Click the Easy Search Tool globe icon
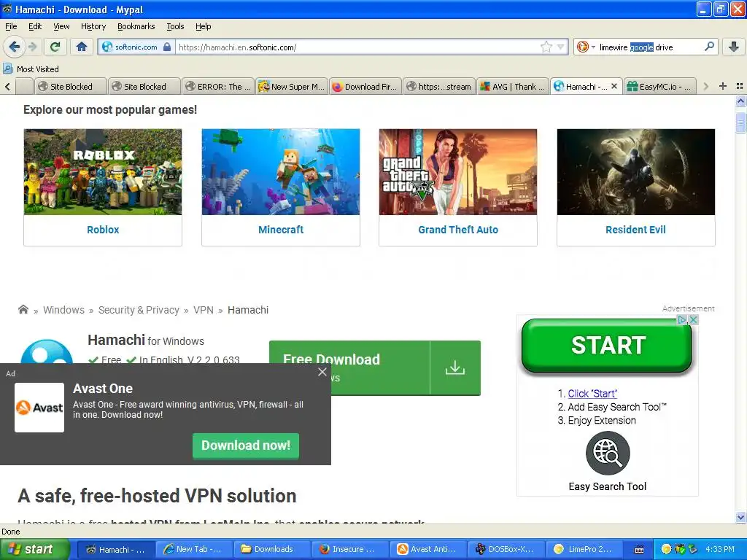The height and width of the screenshot is (560, 747). pyautogui.click(x=608, y=454)
